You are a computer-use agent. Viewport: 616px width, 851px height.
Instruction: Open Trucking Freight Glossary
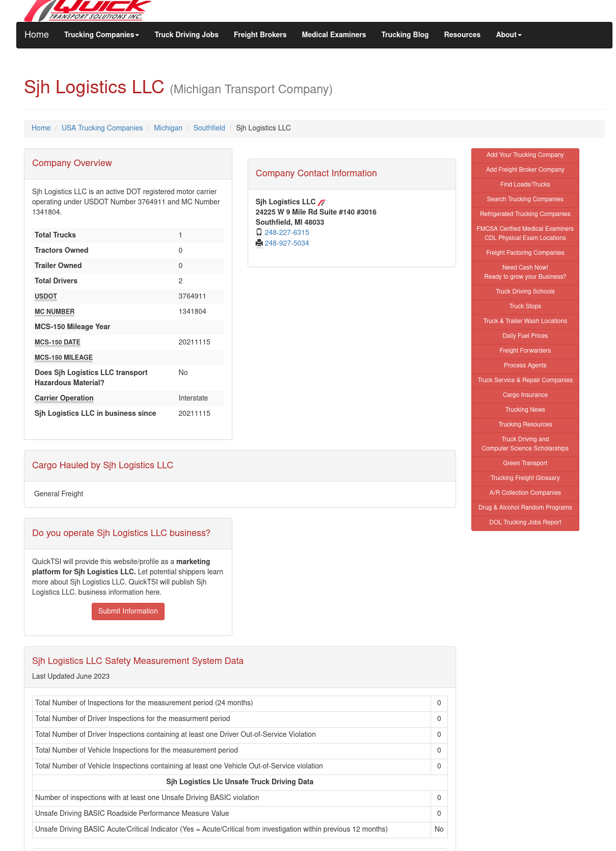pos(525,478)
